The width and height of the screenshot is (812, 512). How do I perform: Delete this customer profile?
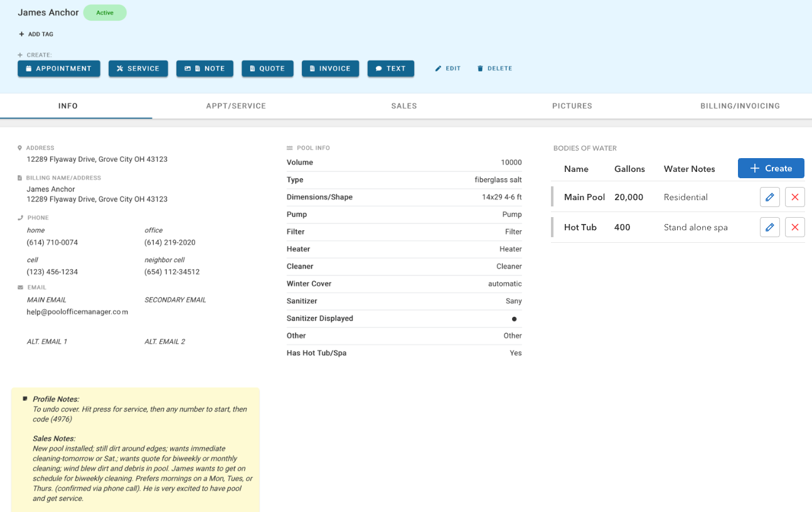(494, 68)
